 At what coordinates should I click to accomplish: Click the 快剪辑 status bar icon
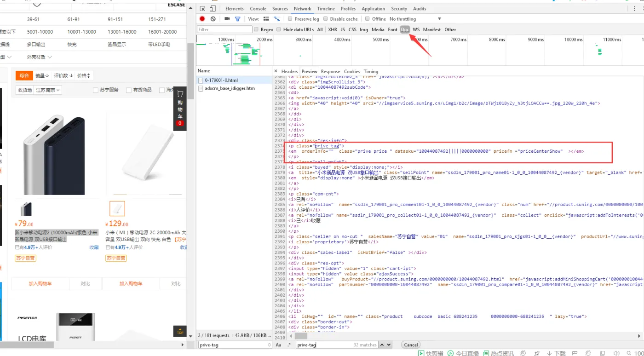point(431,353)
